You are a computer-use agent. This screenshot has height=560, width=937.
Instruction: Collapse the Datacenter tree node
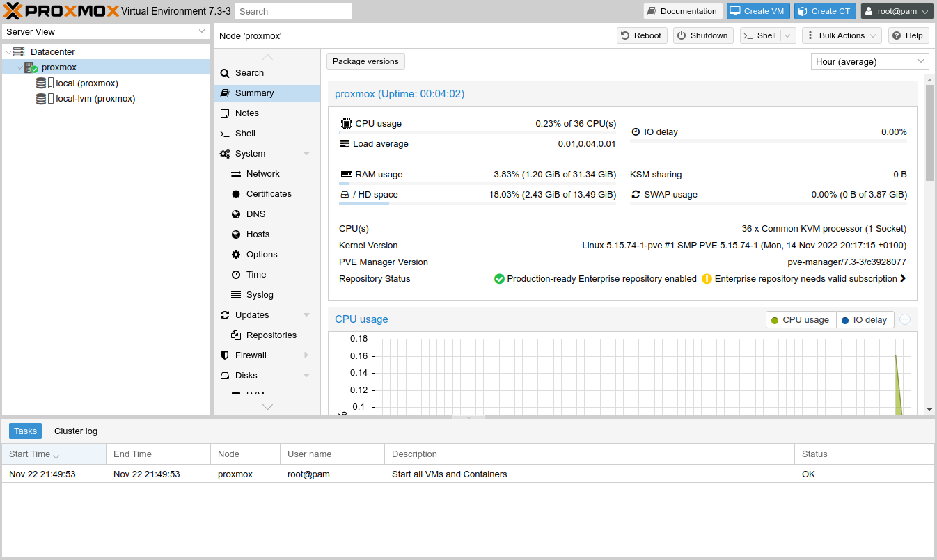9,51
